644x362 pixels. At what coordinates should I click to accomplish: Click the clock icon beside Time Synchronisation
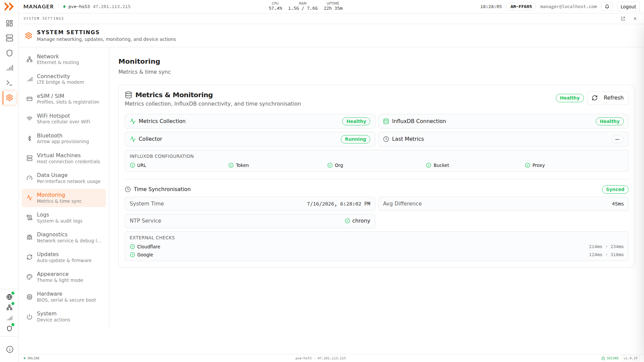(x=128, y=189)
